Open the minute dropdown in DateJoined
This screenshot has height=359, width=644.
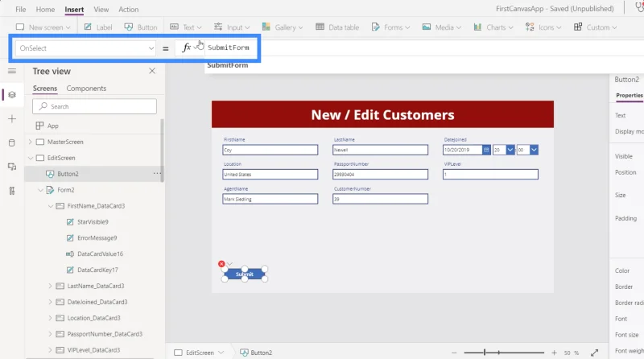(534, 150)
